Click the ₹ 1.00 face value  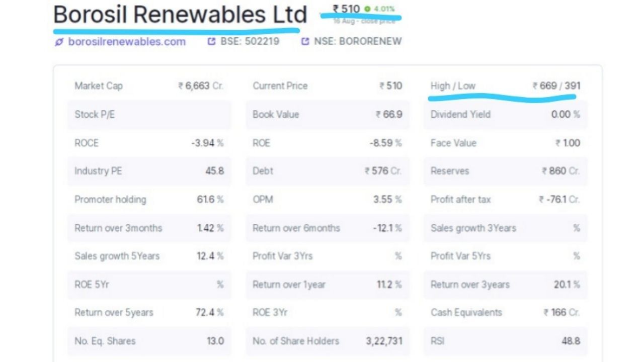568,143
